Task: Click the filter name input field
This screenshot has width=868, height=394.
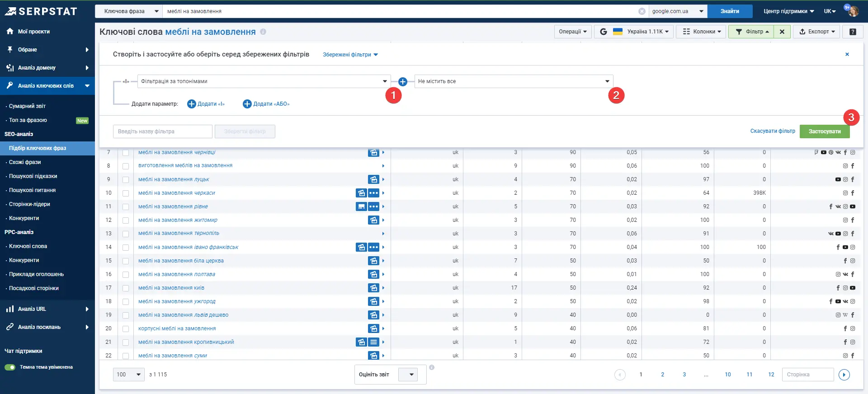Action: click(x=163, y=131)
